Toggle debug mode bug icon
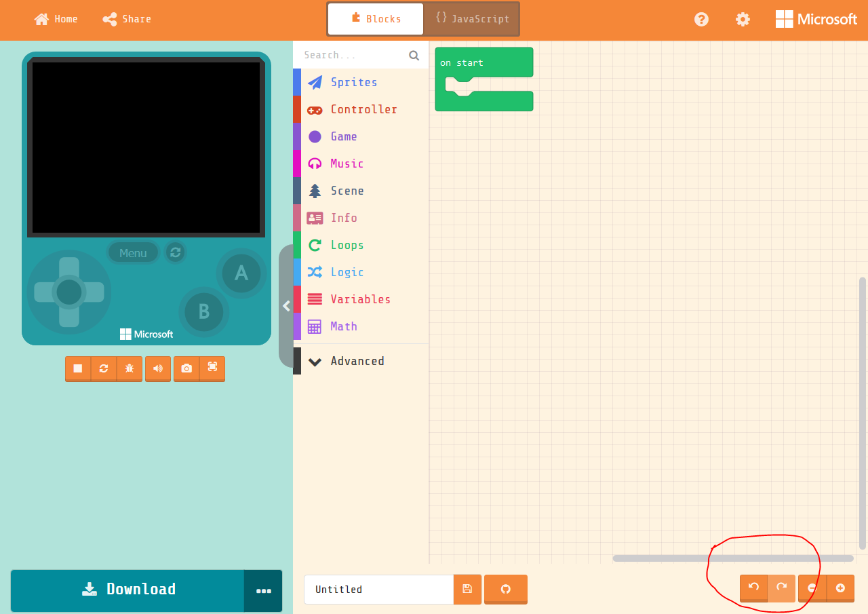Viewport: 868px width, 614px height. pos(130,368)
